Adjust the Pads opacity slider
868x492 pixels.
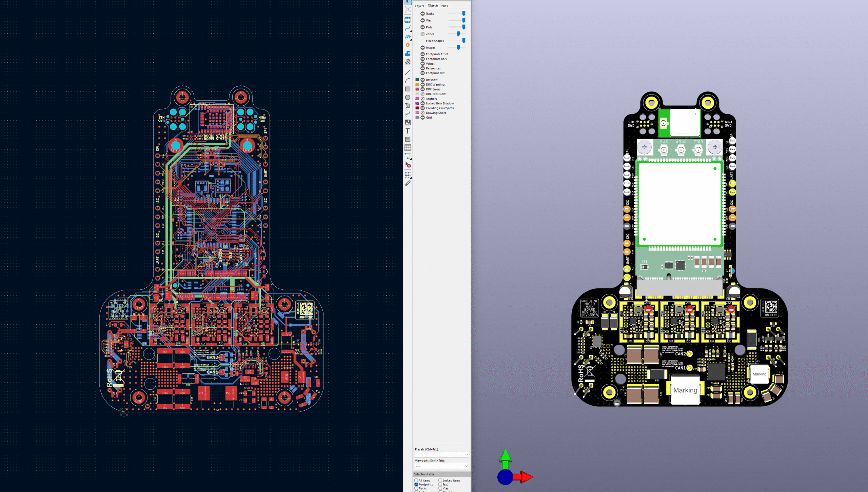(x=463, y=27)
